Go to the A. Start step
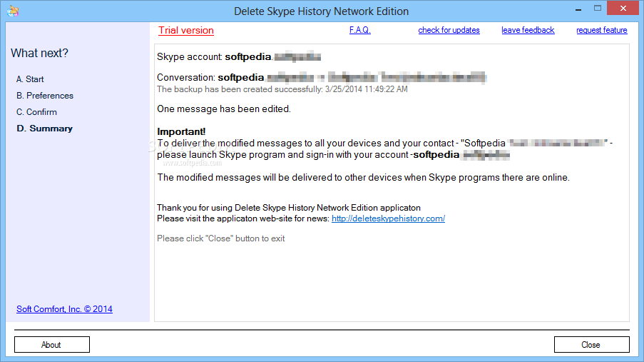Screen dimensions: 644x362 click(x=30, y=79)
